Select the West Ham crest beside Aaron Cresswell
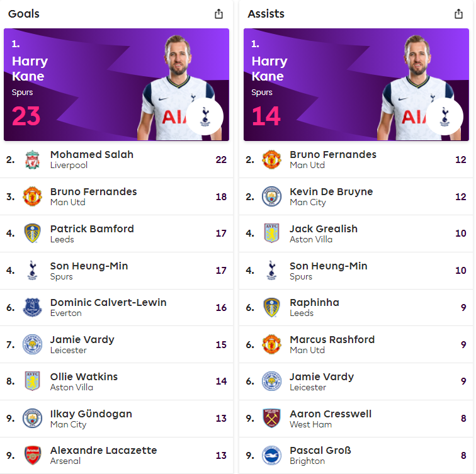Image resolution: width=476 pixels, height=474 pixels. 272,418
